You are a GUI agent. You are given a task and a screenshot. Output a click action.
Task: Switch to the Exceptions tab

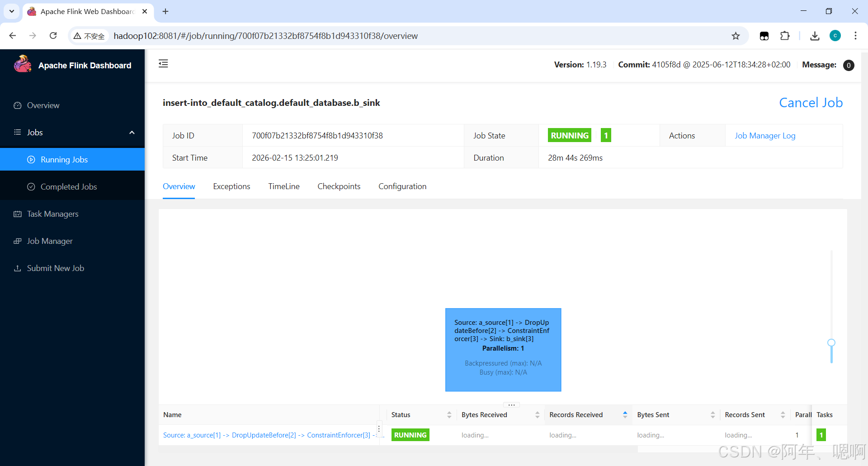click(231, 186)
